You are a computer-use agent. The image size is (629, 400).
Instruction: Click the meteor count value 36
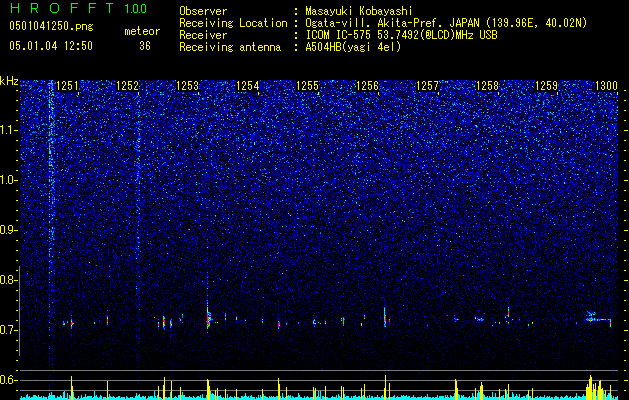click(145, 46)
